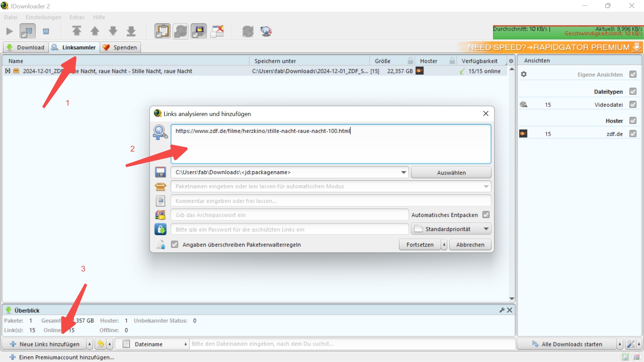Toggle Automatisches Entpacken checkbox

486,215
